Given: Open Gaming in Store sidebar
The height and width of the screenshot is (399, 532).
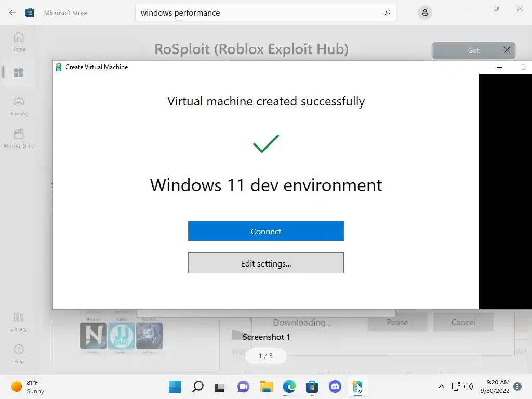Looking at the screenshot, I should point(19,107).
